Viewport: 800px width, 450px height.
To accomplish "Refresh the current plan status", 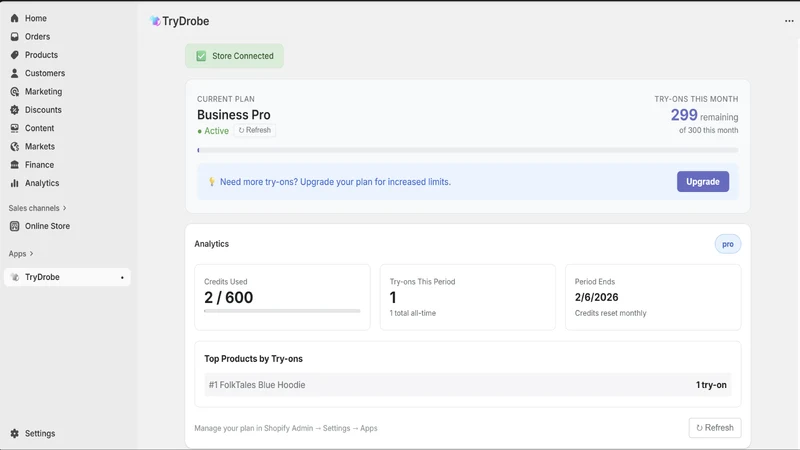I will point(255,130).
